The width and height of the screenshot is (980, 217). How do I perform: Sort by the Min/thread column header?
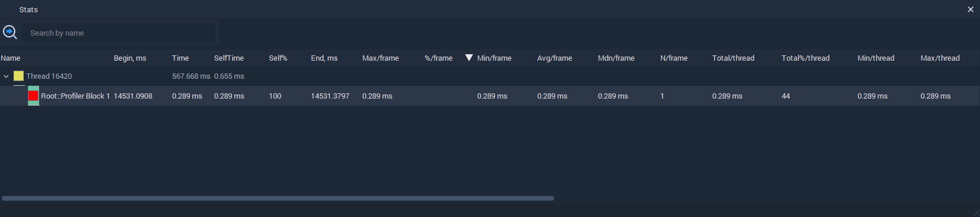[x=887, y=58]
